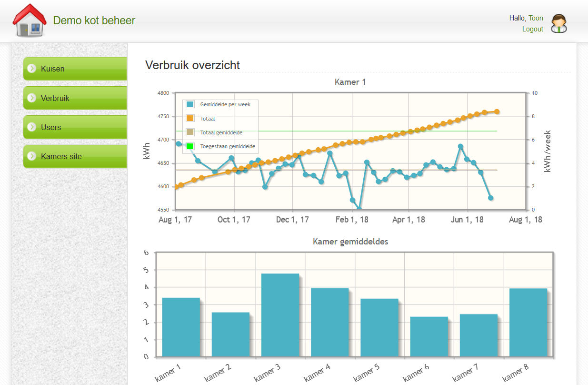Open the Kamers site menu item

[x=61, y=156]
